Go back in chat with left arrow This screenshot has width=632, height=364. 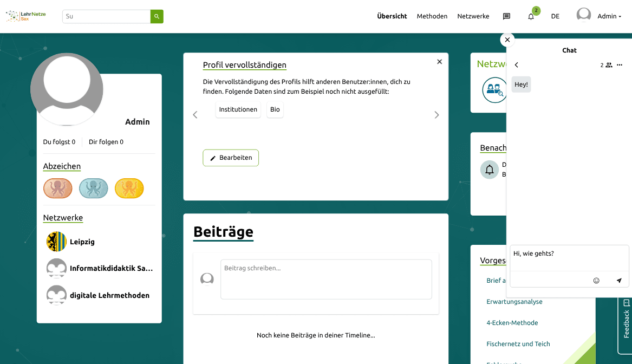pyautogui.click(x=516, y=65)
